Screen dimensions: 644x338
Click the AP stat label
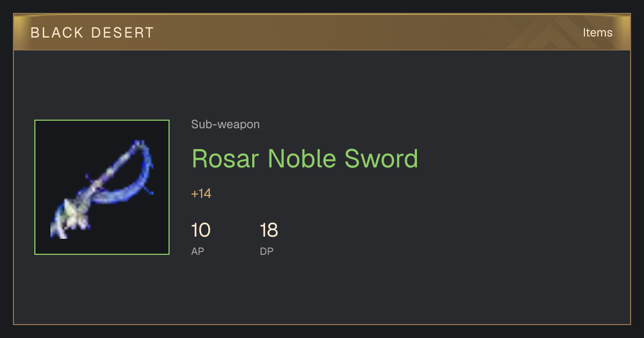pyautogui.click(x=197, y=251)
